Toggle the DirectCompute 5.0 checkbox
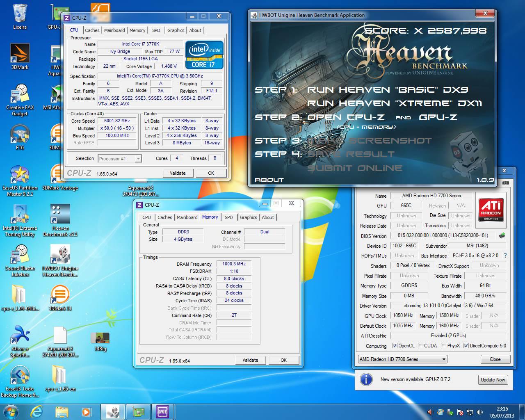The width and height of the screenshot is (525, 420). (466, 346)
